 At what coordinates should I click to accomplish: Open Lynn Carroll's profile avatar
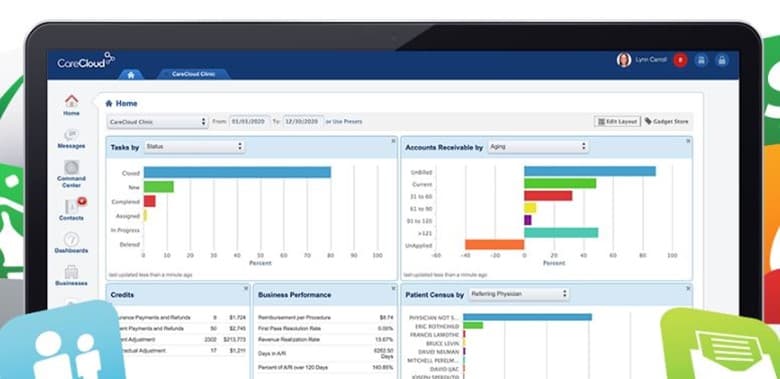[624, 60]
